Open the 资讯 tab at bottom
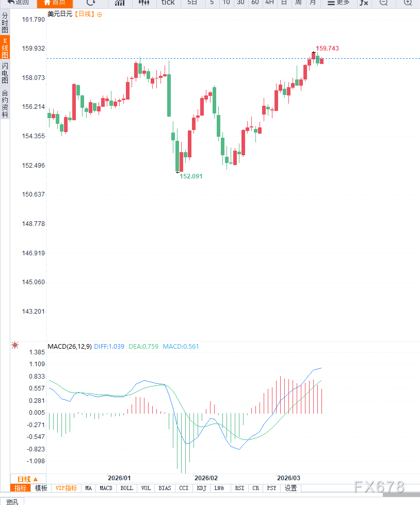Viewport: 420px width, 505px height. coord(12,501)
